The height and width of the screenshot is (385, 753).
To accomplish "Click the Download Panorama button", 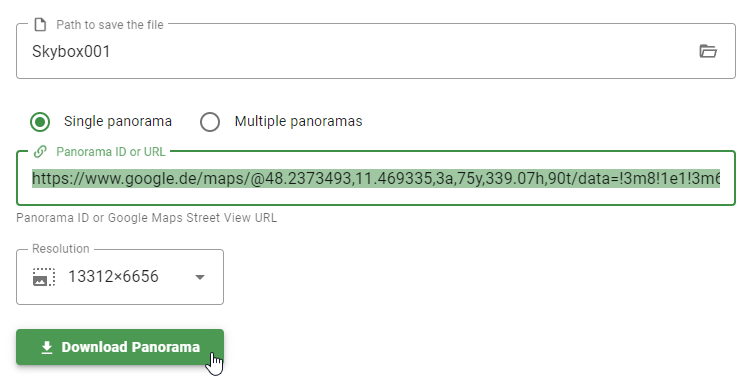I will click(120, 347).
